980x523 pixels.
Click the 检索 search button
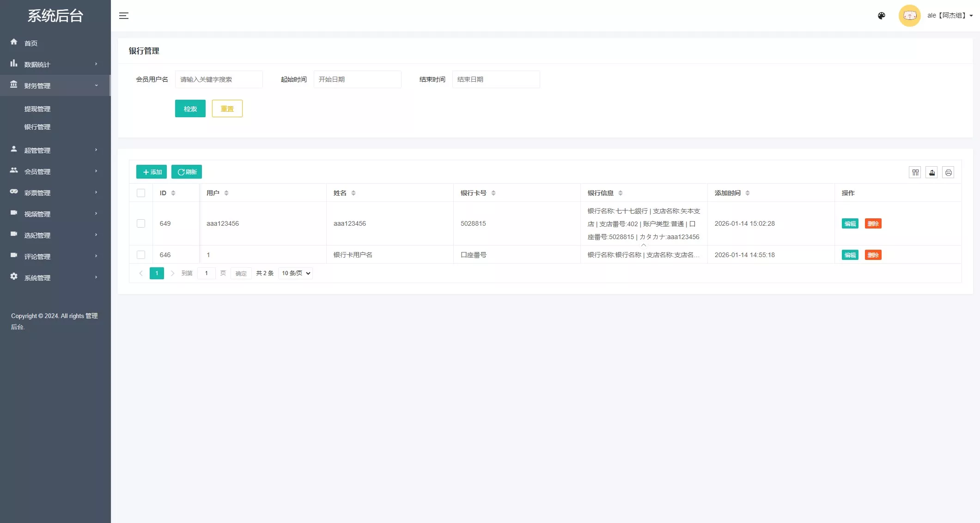pos(190,108)
